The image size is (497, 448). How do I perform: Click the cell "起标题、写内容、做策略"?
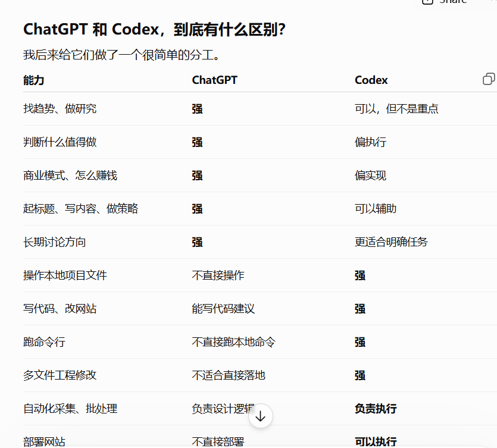click(x=81, y=208)
